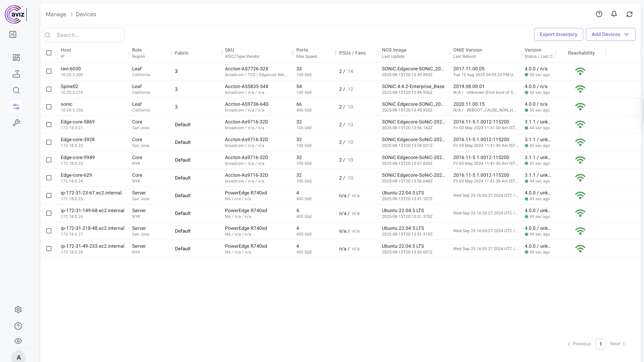Open the Spine02 host link
Screen dimensions: 644x362
tap(70, 87)
